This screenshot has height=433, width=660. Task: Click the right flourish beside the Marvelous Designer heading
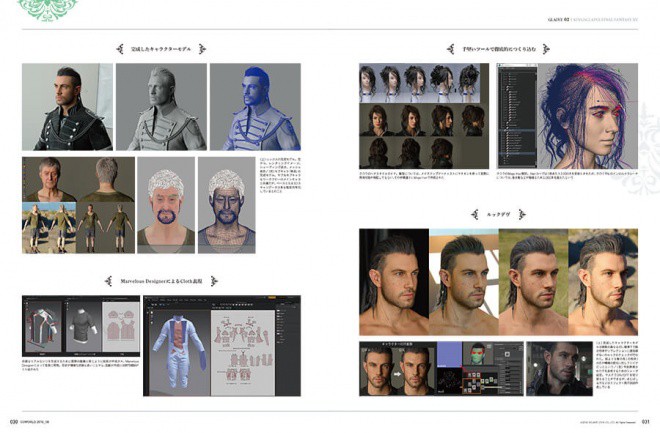click(x=214, y=281)
